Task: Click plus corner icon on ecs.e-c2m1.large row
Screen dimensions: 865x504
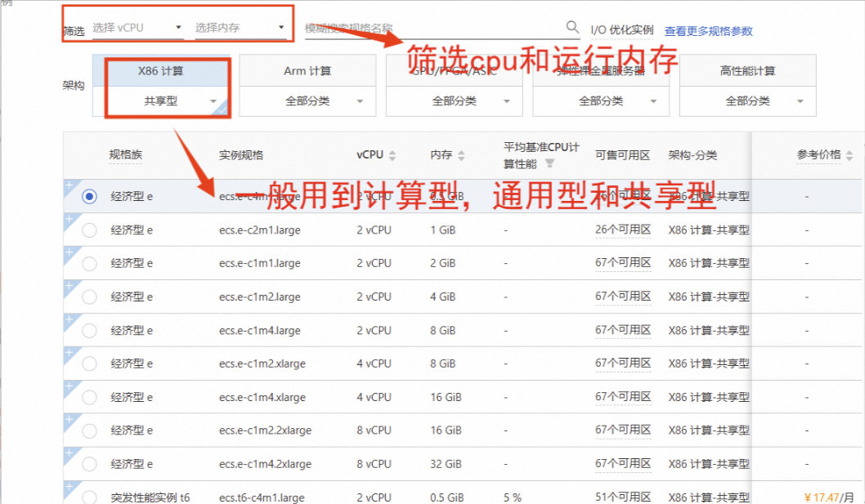Action: (x=69, y=220)
